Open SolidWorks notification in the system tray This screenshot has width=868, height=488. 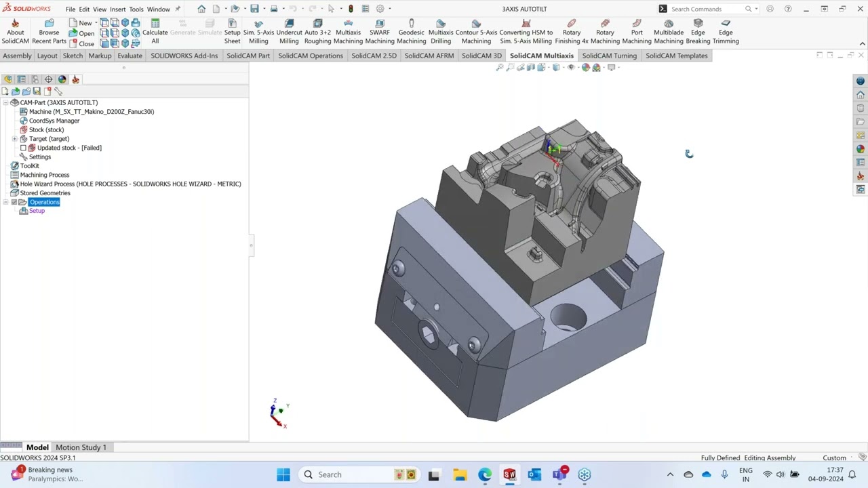point(509,474)
